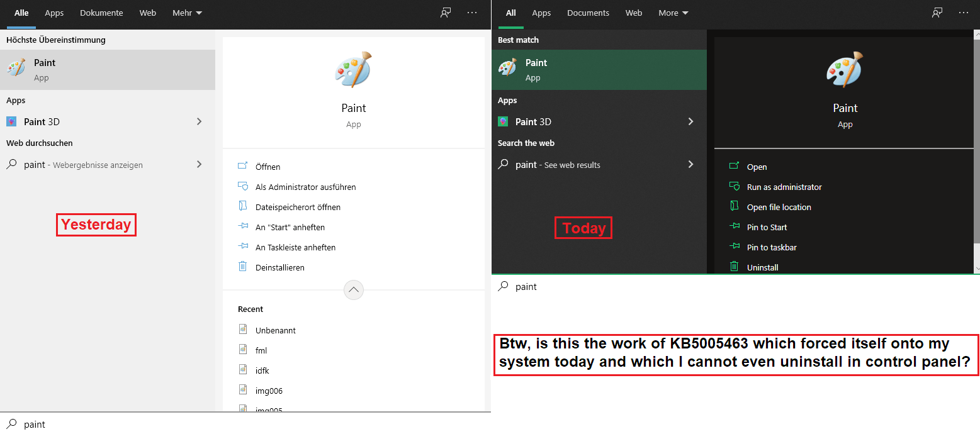Click the pin icon beside 'An Taskleiste anheften'
980x434 pixels.
tap(243, 247)
